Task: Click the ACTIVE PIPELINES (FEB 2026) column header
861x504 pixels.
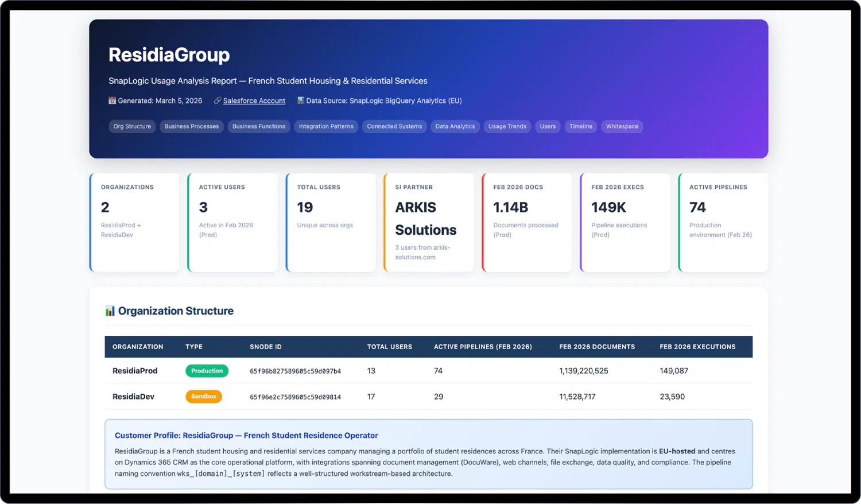Action: (x=483, y=347)
